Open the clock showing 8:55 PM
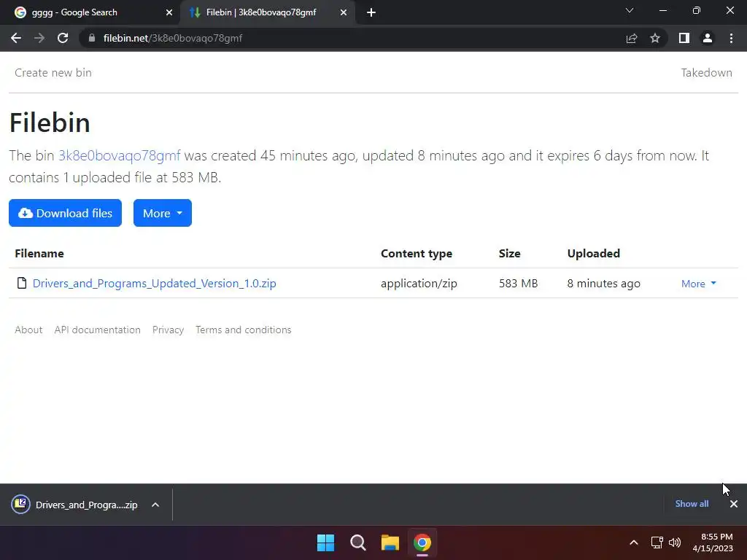The image size is (747, 560). tap(713, 542)
